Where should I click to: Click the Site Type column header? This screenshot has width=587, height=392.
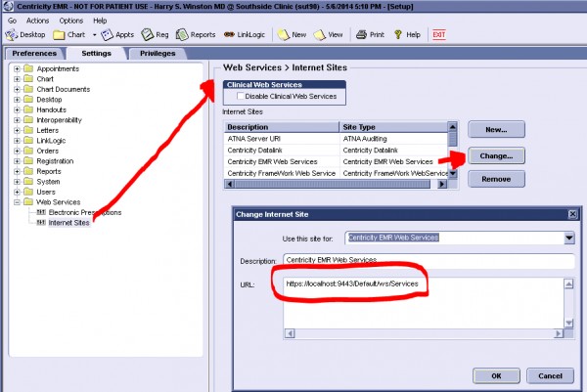(393, 127)
